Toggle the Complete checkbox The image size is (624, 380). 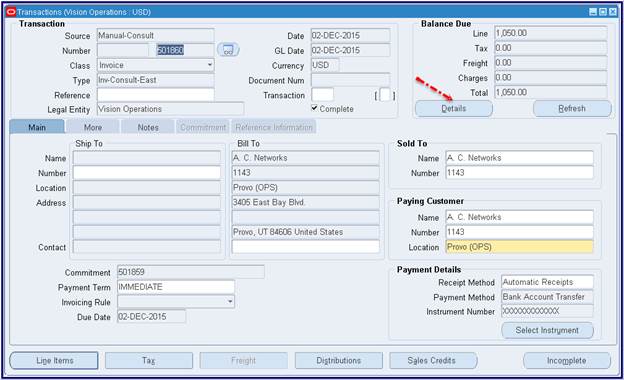(314, 108)
